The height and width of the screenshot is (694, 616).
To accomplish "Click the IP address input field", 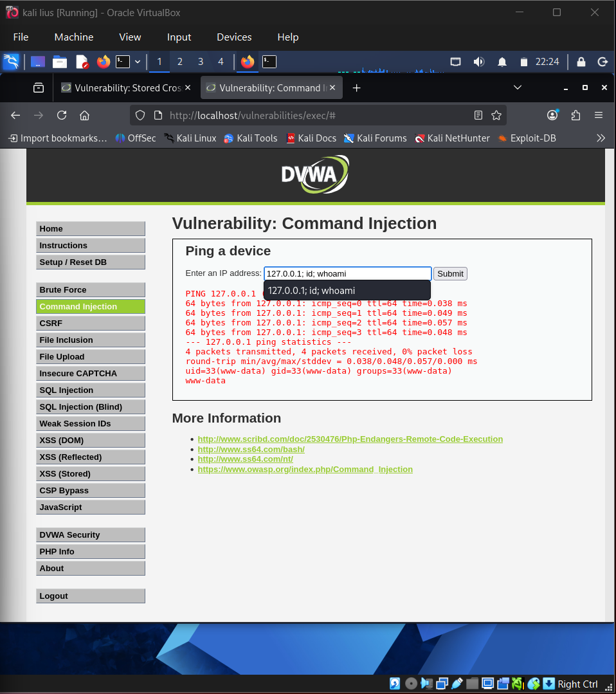I will click(x=347, y=273).
